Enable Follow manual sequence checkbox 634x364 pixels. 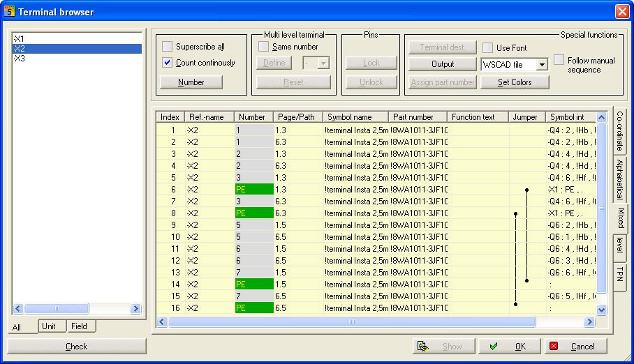559,59
